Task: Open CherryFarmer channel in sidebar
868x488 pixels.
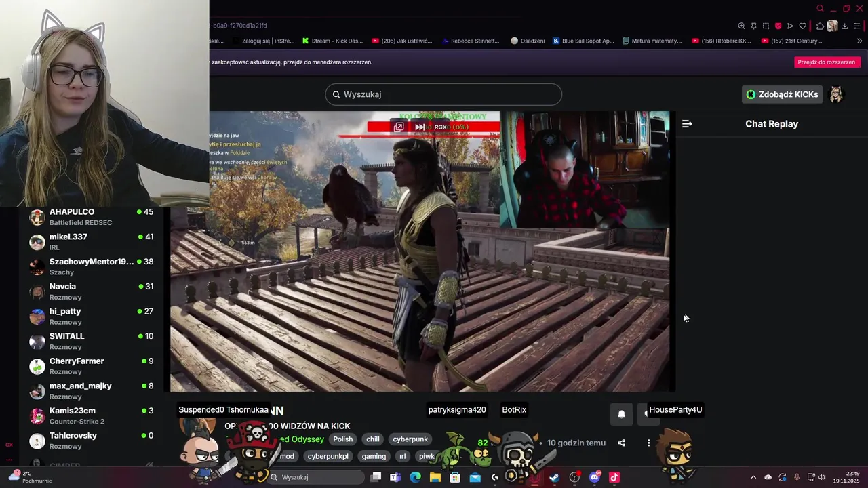Action: 92,366
